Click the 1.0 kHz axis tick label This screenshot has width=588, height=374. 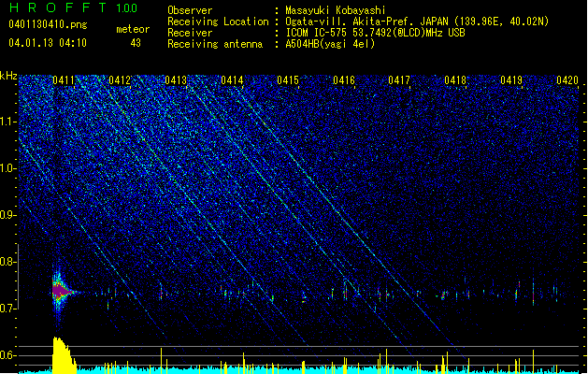[x=8, y=168]
